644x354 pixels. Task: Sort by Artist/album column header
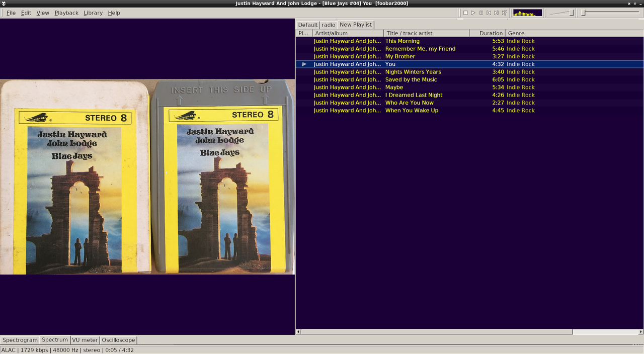tap(348, 33)
